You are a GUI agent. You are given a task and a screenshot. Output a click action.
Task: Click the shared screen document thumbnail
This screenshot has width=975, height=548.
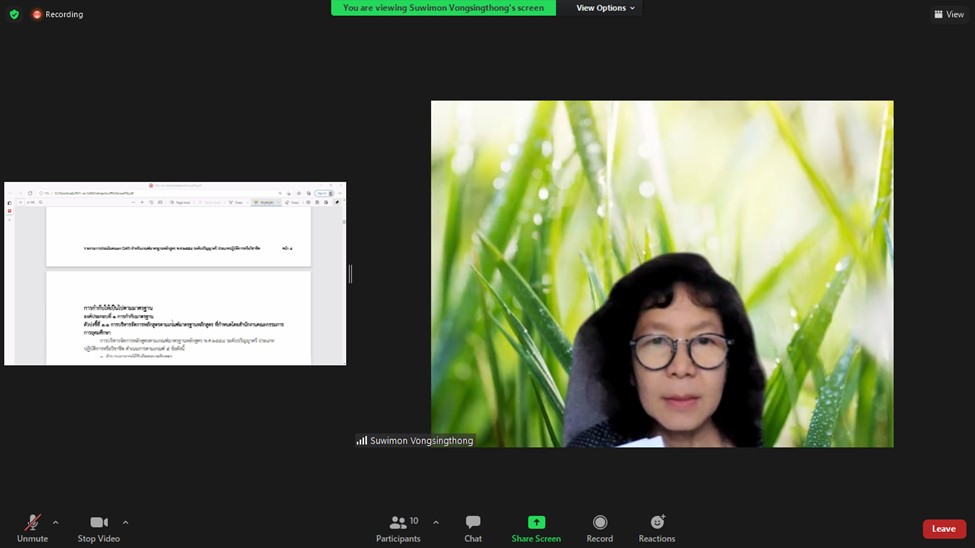pos(175,273)
